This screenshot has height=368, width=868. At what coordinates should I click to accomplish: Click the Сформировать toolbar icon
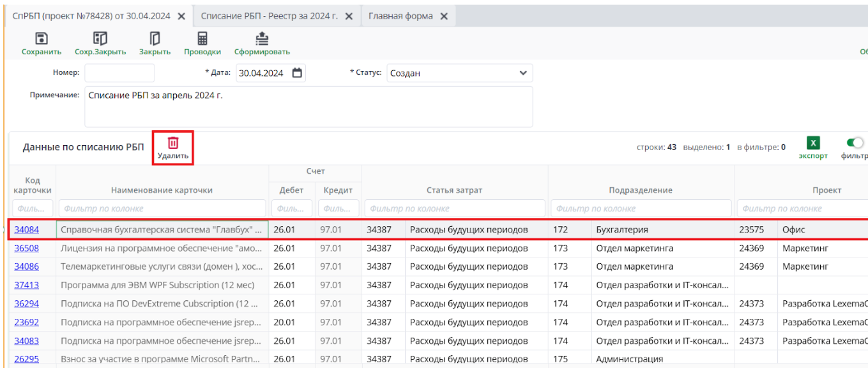point(262,39)
